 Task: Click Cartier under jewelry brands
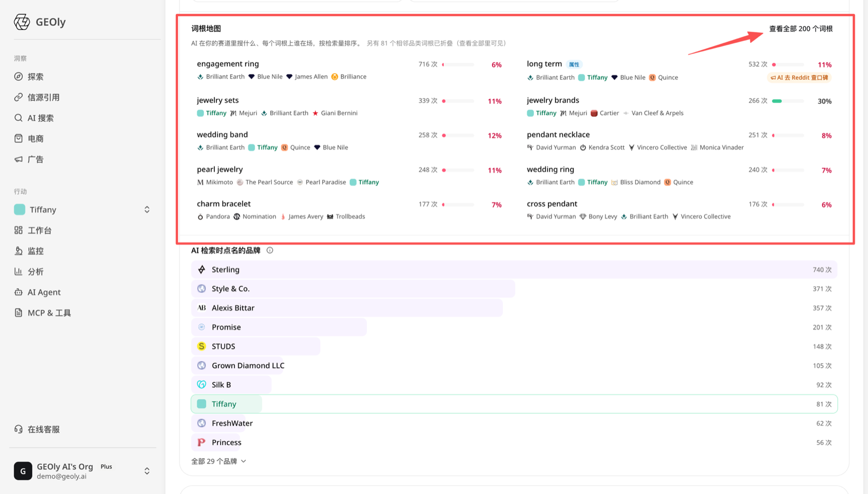point(604,113)
